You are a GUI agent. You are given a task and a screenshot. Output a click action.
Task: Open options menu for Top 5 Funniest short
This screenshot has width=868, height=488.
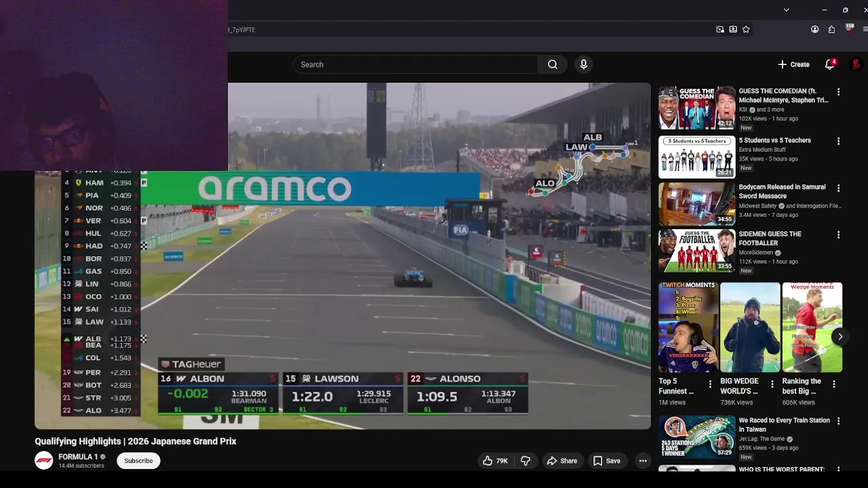pos(710,384)
